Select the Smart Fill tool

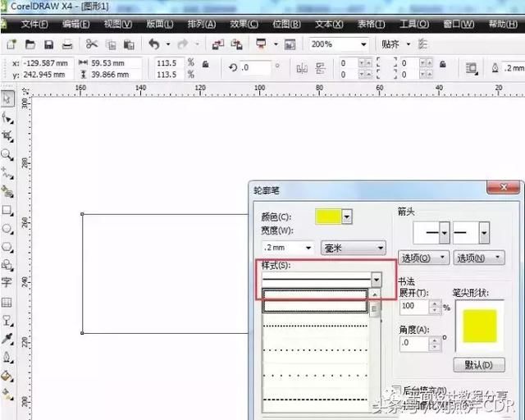pos(7,192)
